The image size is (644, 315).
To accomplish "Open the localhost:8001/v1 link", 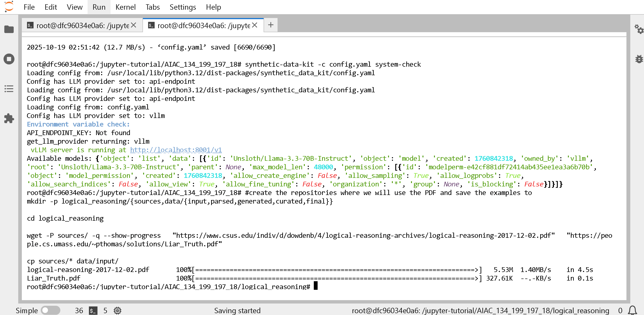I will point(176,150).
